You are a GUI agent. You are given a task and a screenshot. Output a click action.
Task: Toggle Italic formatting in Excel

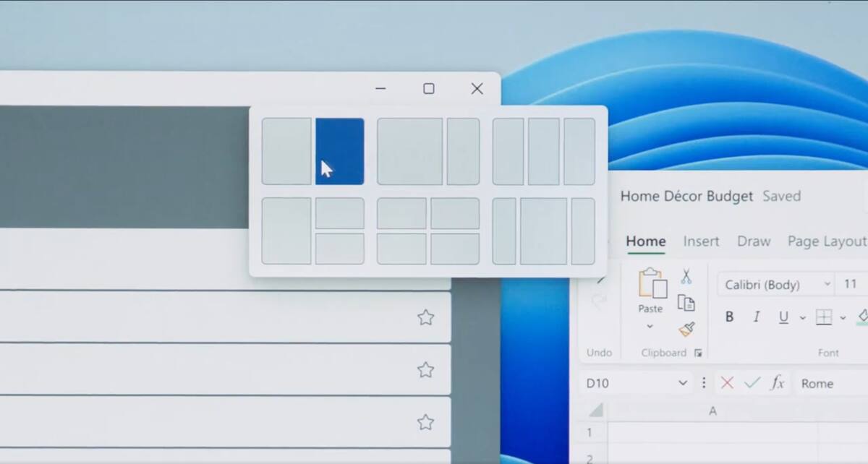[x=757, y=317]
